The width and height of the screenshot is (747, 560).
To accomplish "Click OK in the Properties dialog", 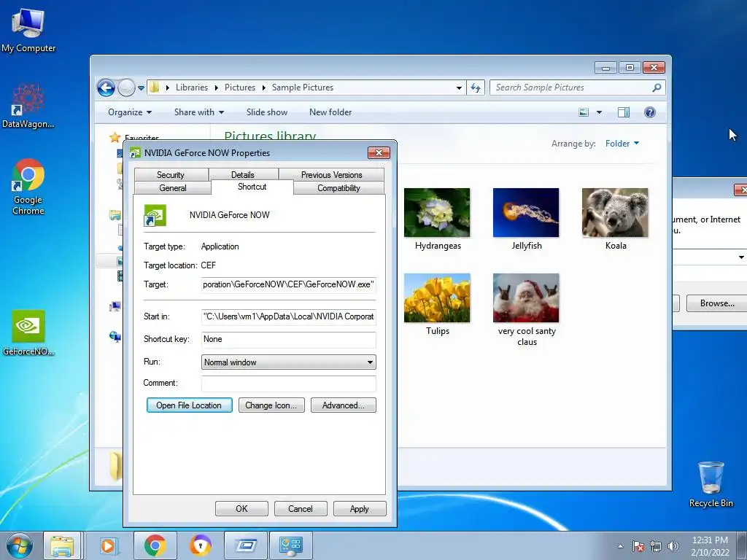I will coord(241,508).
